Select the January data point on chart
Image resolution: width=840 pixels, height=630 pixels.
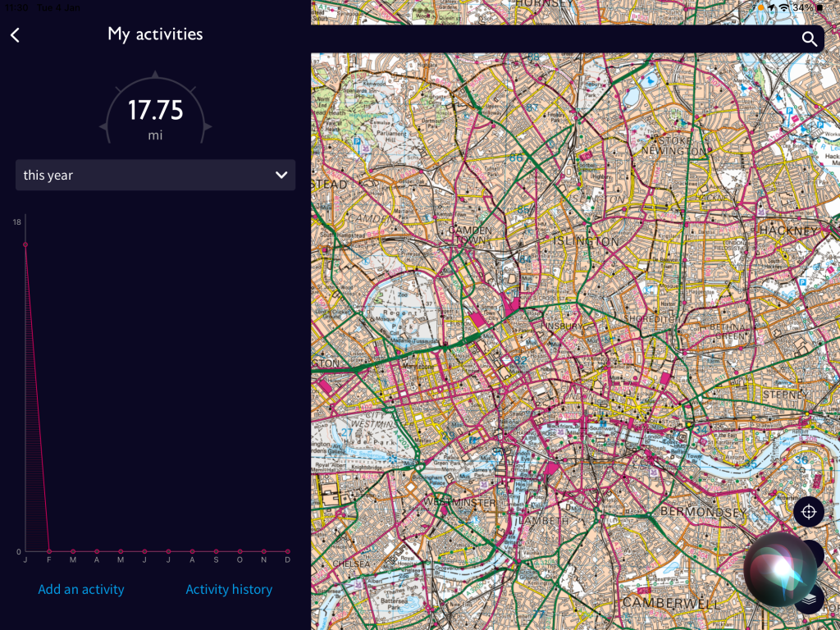(x=25, y=244)
